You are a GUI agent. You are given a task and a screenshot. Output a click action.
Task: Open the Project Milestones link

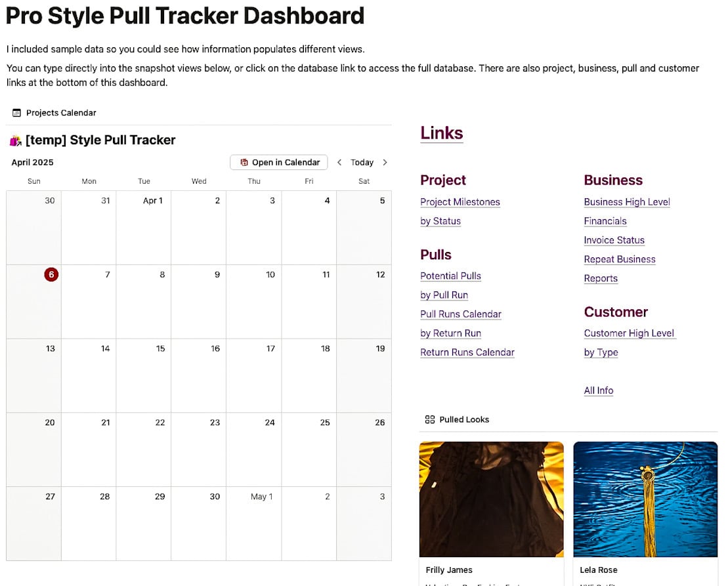(460, 202)
